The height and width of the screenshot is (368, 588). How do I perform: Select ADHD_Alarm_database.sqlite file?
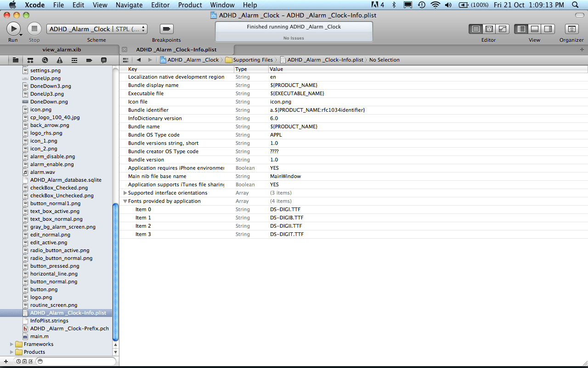pyautogui.click(x=66, y=180)
